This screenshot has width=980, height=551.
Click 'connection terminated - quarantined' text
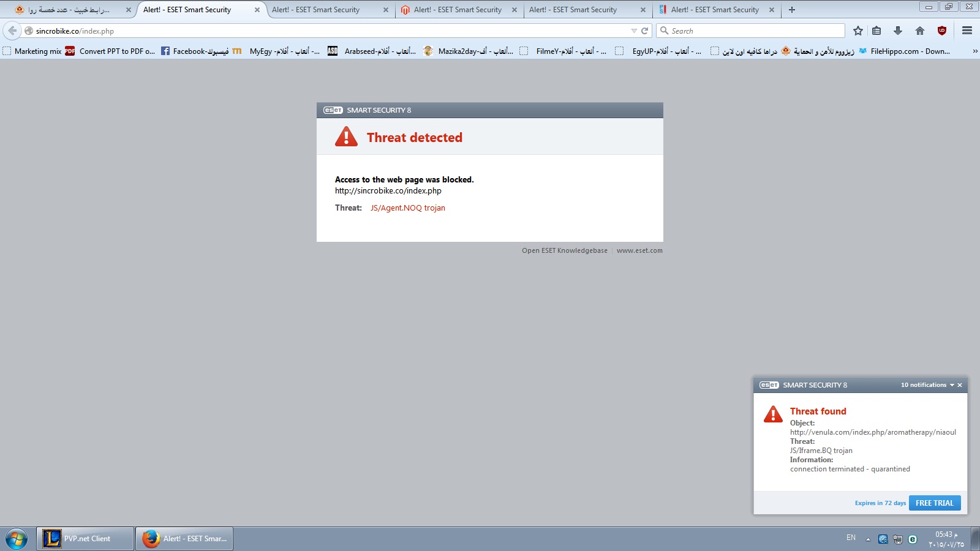850,469
